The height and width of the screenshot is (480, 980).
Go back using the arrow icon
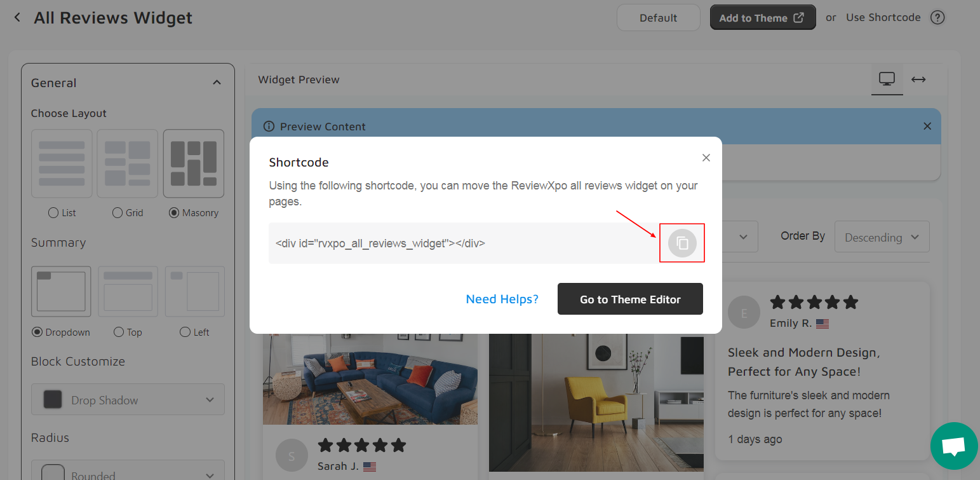pos(17,17)
